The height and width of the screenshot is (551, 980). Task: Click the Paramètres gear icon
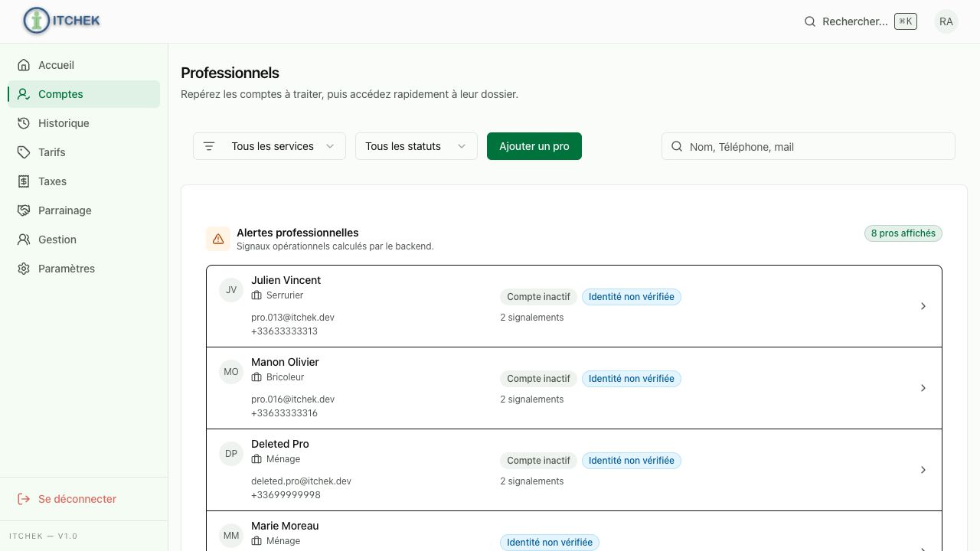coord(24,269)
